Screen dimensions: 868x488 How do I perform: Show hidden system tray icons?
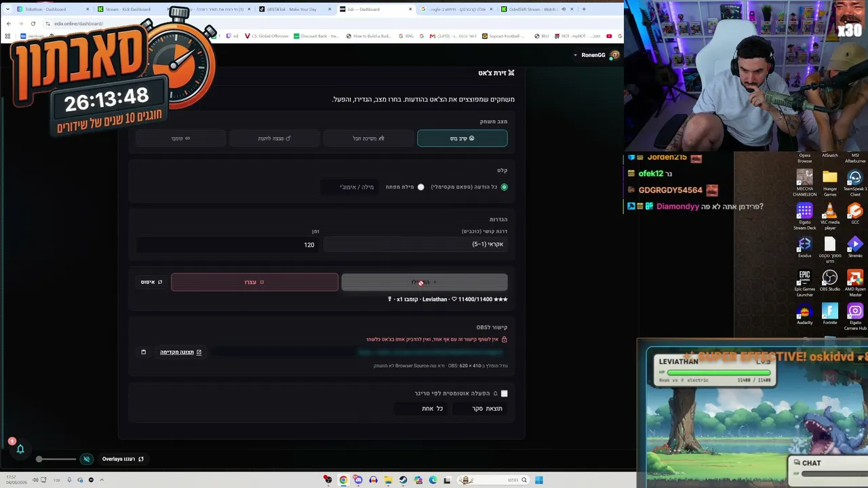[x=102, y=480]
